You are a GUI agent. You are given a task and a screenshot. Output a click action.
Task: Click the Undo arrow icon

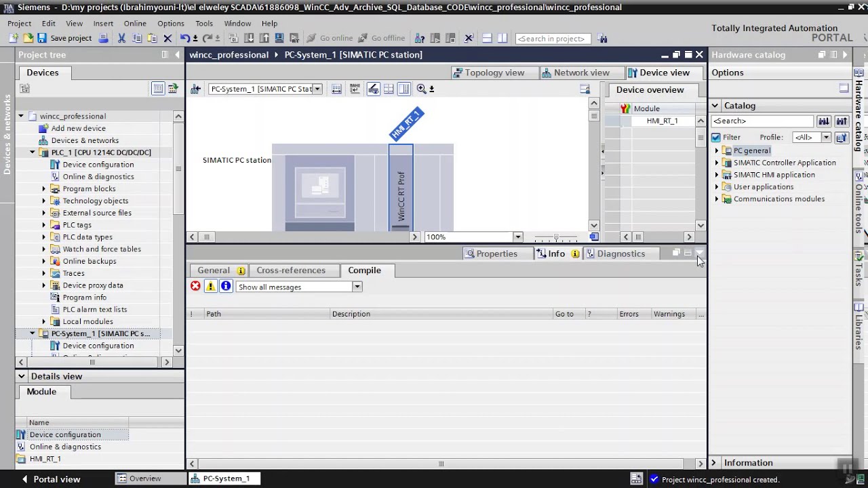[x=184, y=39]
